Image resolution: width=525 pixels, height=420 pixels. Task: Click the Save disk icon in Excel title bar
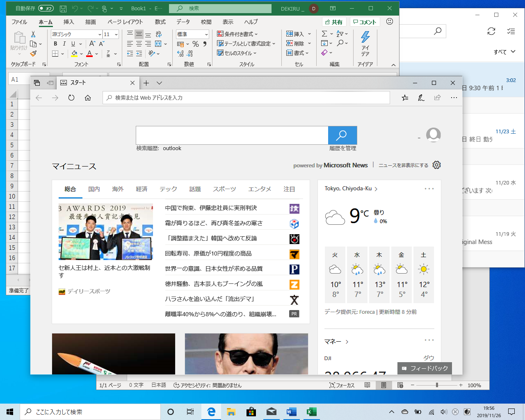click(x=63, y=8)
